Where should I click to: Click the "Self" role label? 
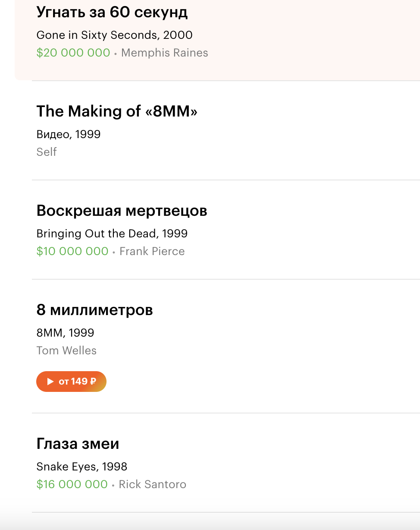point(47,152)
